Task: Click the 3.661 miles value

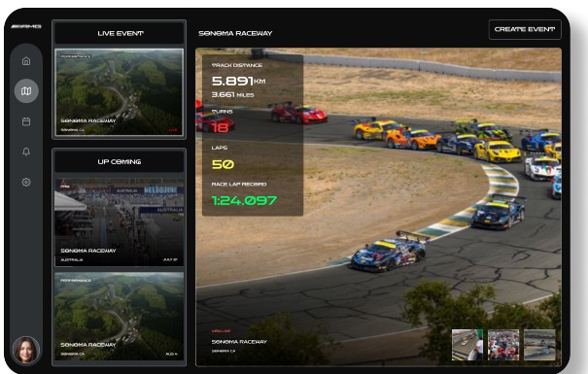Action: [x=232, y=95]
